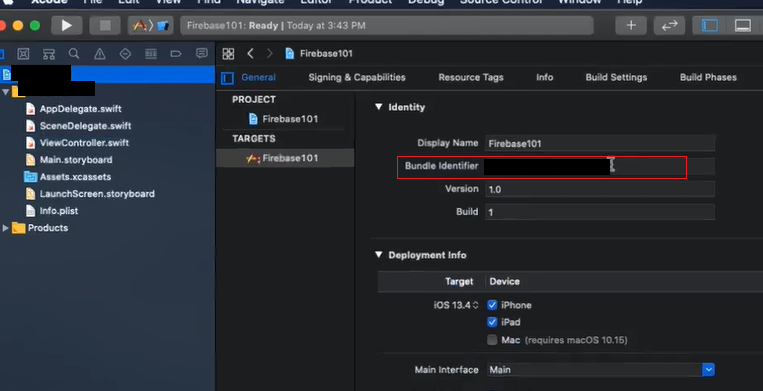Toggle the navigator panel visibility
The height and width of the screenshot is (391, 763).
tap(709, 25)
